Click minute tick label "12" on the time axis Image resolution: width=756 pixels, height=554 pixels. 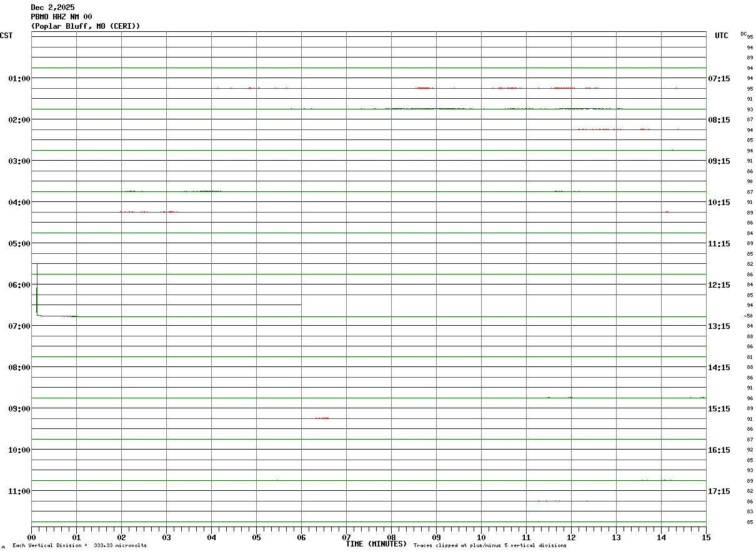[x=572, y=537]
